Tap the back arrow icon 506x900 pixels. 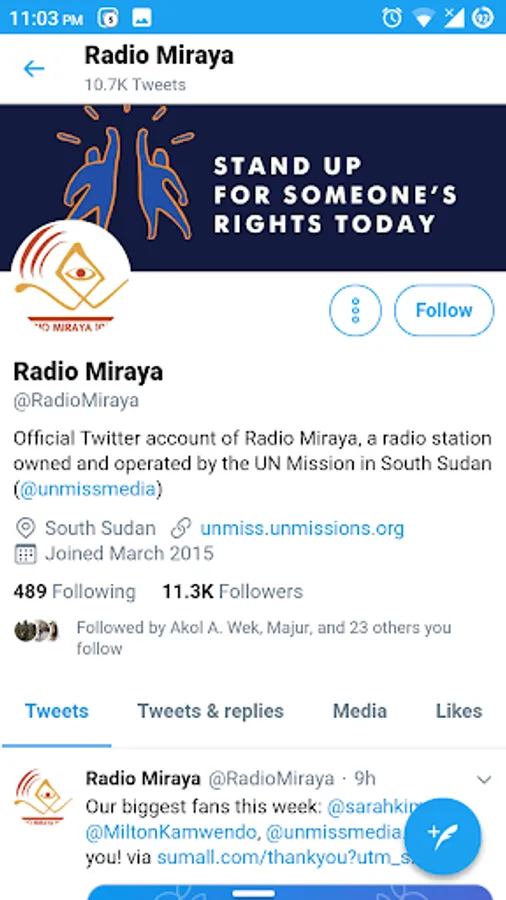34,69
